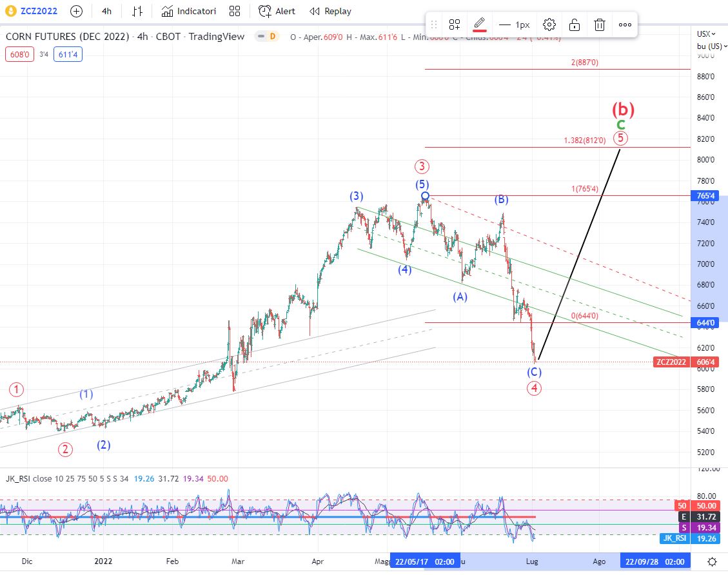The width and height of the screenshot is (728, 575).
Task: Open the bu (US) unit dropdown
Action: 712,46
